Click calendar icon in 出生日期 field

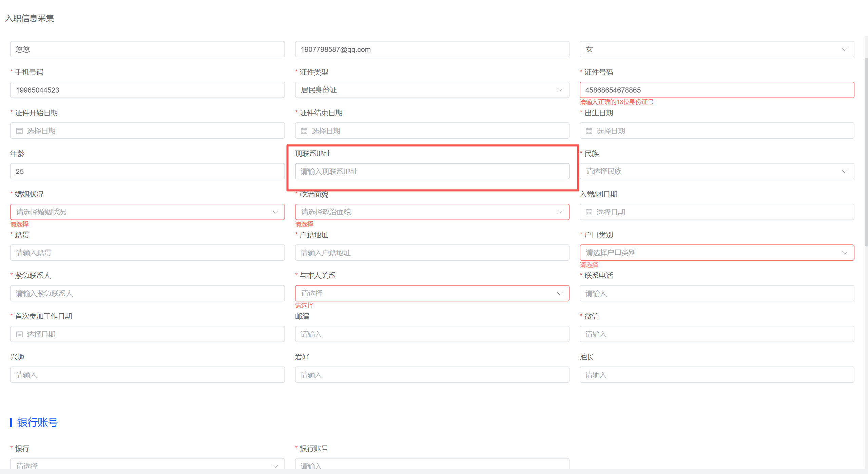pos(589,131)
